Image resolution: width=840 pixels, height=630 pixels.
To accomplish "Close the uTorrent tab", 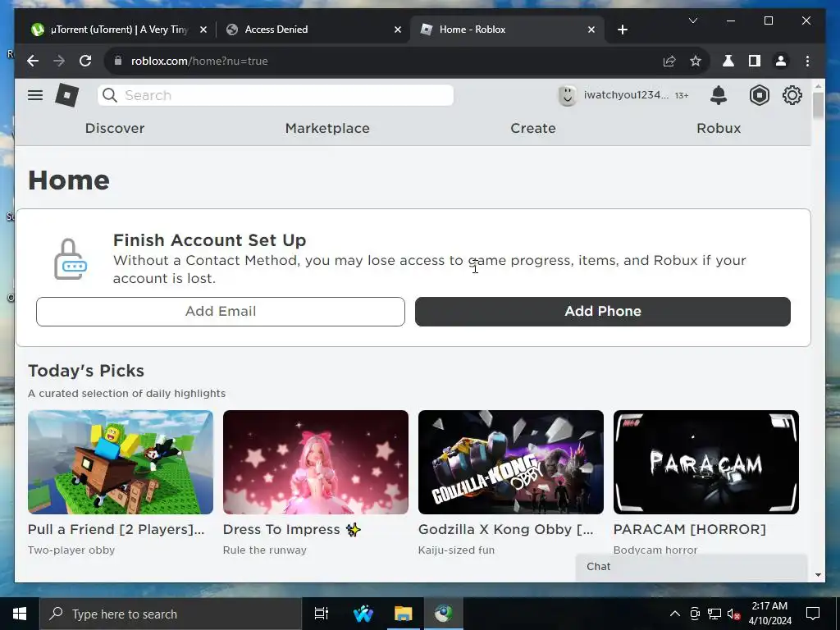I will pyautogui.click(x=203, y=30).
